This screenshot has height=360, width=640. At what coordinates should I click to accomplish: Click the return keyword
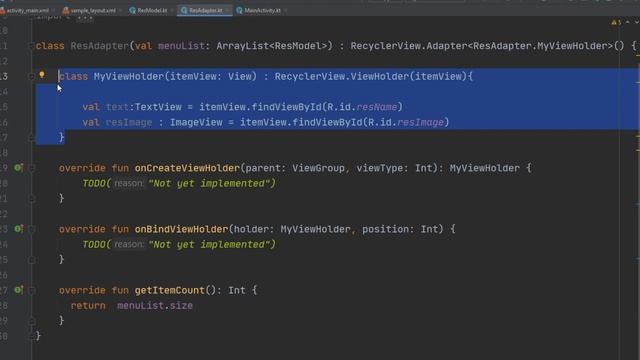(88, 306)
